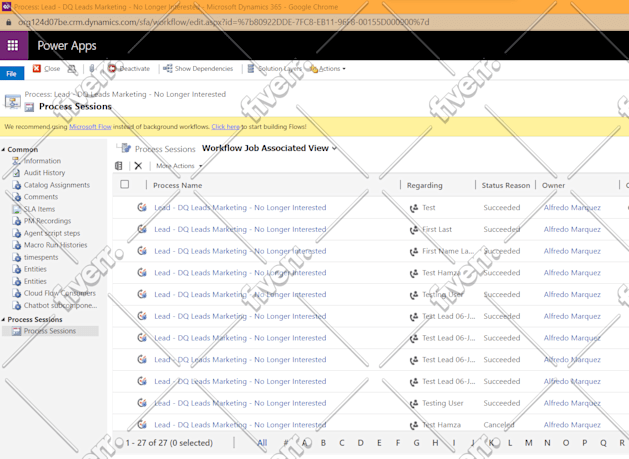629x459 pixels.
Task: Tick the select-all checkbox in header
Action: point(125,184)
